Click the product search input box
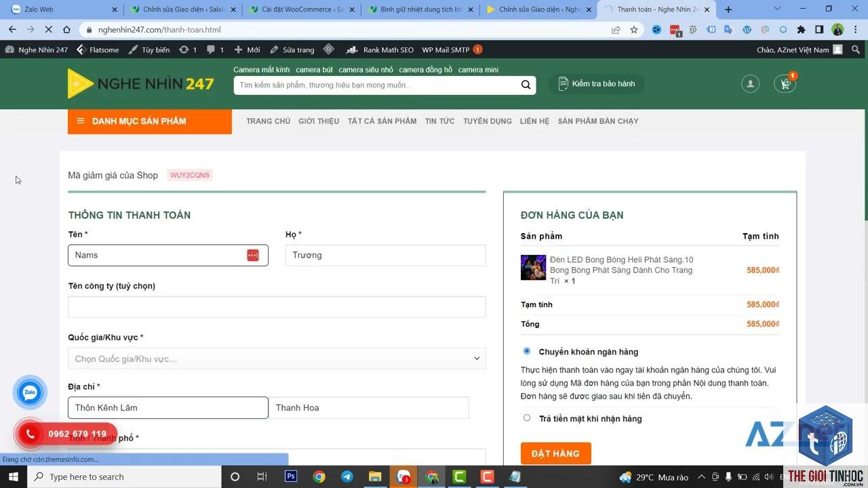Viewport: 868px width, 488px height. coord(376,85)
